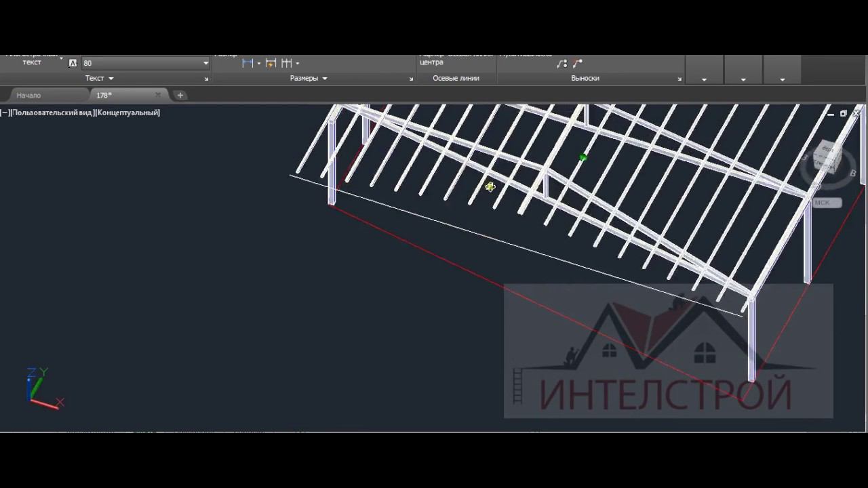Switch to the Начало file tab

pyautogui.click(x=28, y=96)
